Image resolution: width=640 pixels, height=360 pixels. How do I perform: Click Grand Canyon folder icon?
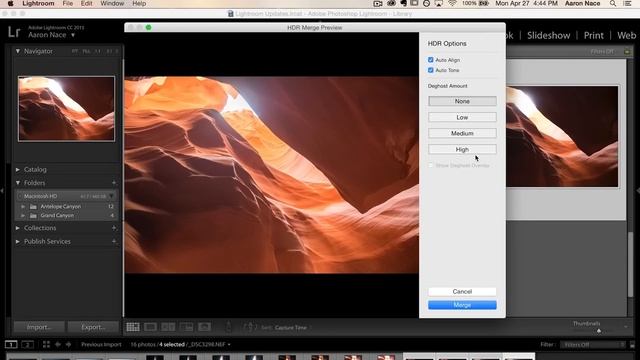[x=33, y=216]
